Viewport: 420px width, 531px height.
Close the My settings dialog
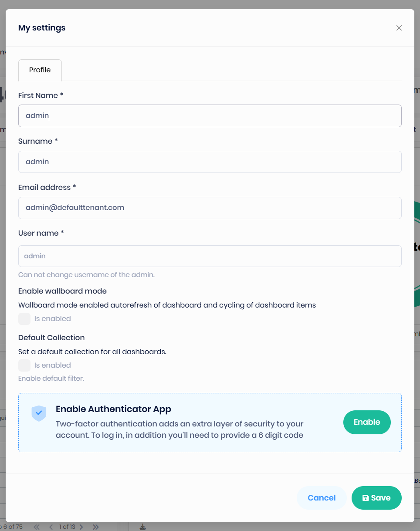pyautogui.click(x=399, y=28)
